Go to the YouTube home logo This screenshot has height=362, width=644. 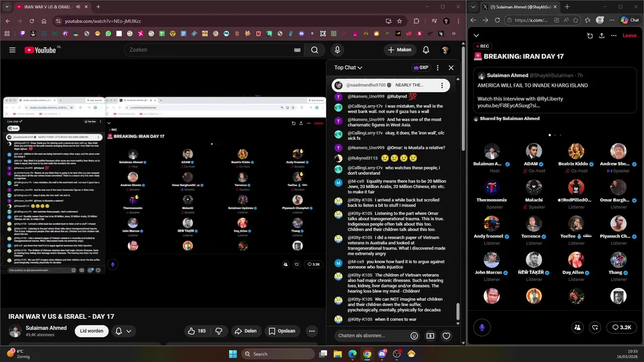click(x=40, y=50)
